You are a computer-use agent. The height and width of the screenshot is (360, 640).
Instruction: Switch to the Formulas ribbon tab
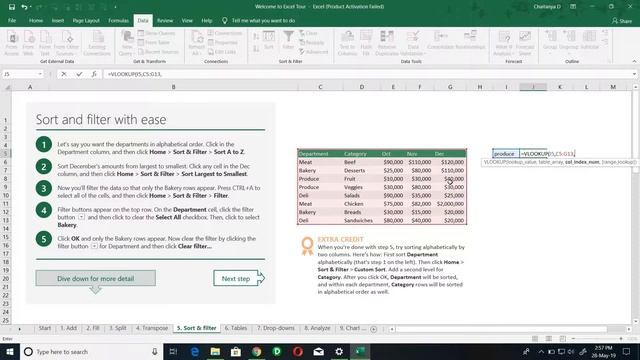tap(118, 20)
